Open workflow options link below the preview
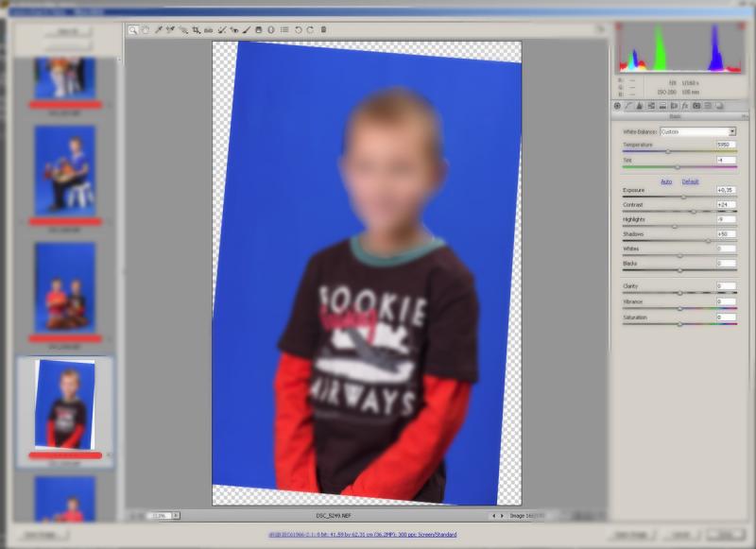This screenshot has height=549, width=756. tap(363, 535)
